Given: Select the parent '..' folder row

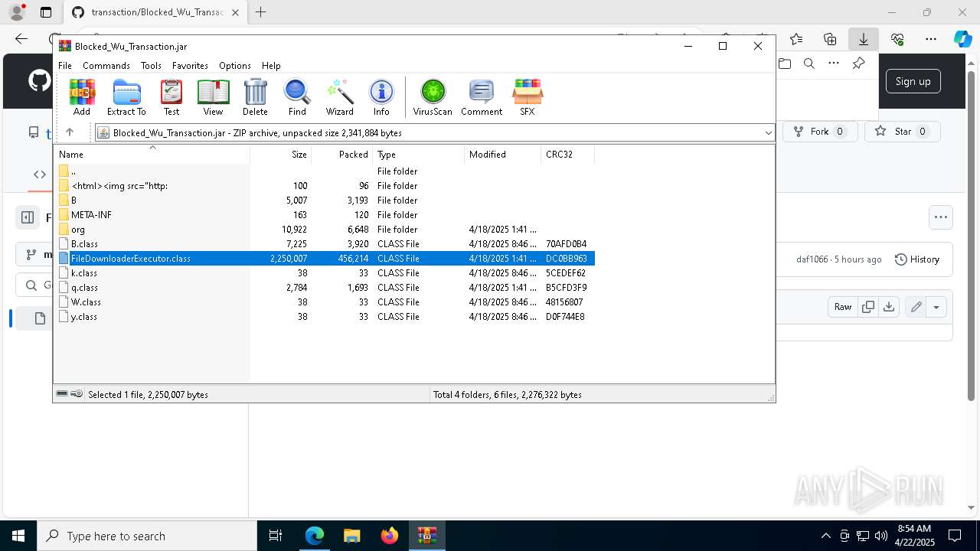Looking at the screenshot, I should coord(325,171).
